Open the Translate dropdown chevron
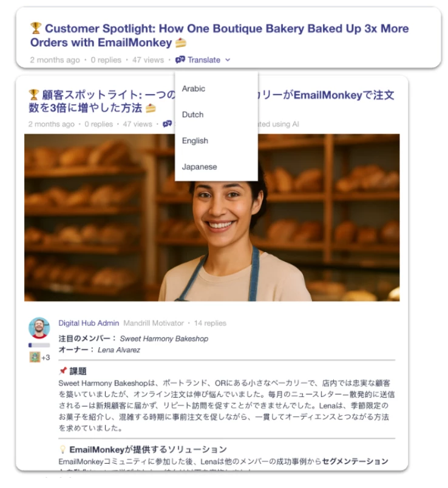This screenshot has height=488, width=448. (x=228, y=59)
